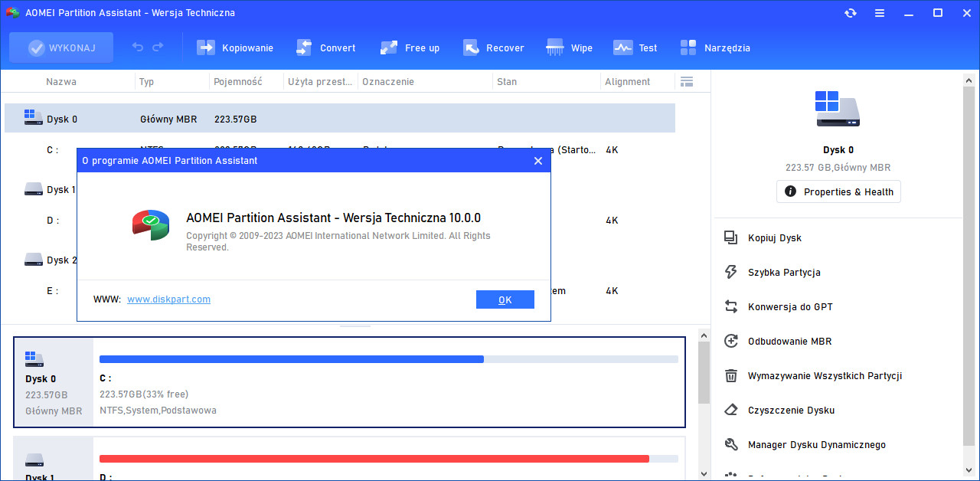Click the Dysk 1 disk icon in list
The width and height of the screenshot is (980, 481).
[34, 188]
